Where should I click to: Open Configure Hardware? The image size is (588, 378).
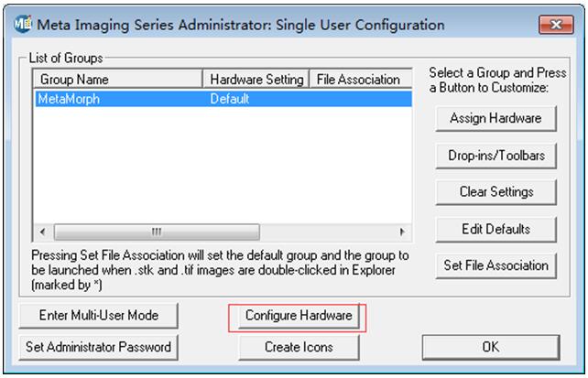coord(299,315)
